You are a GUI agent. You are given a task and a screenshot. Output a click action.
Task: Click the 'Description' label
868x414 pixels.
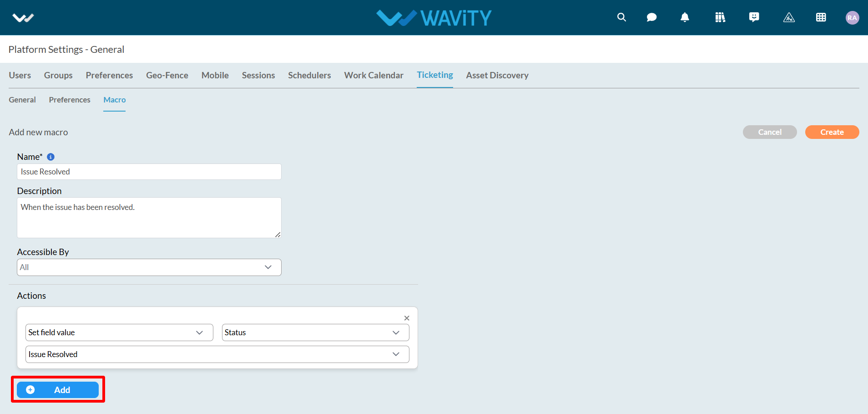coord(39,191)
